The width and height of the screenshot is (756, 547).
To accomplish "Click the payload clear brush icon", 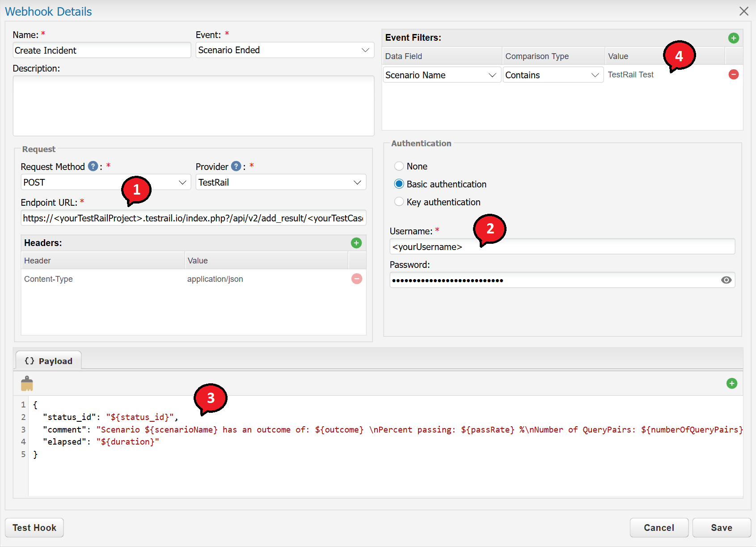I will tap(27, 383).
